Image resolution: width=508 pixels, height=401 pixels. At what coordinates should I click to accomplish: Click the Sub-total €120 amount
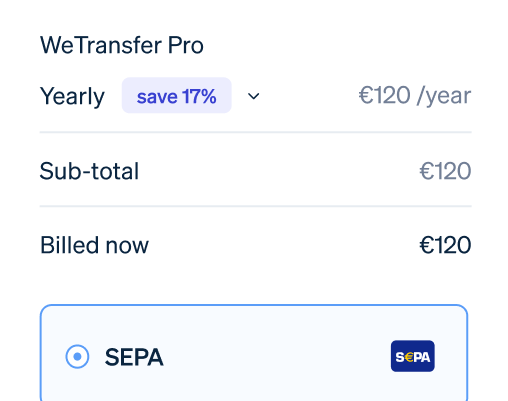point(445,171)
